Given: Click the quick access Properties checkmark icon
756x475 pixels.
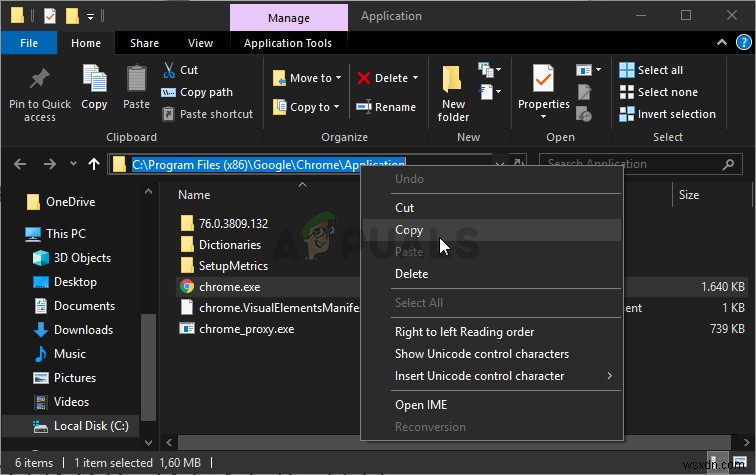Looking at the screenshot, I should pyautogui.click(x=50, y=16).
